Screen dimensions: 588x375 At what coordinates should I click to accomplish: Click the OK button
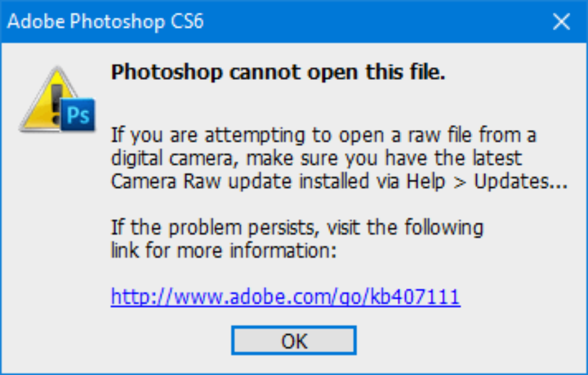coord(294,340)
